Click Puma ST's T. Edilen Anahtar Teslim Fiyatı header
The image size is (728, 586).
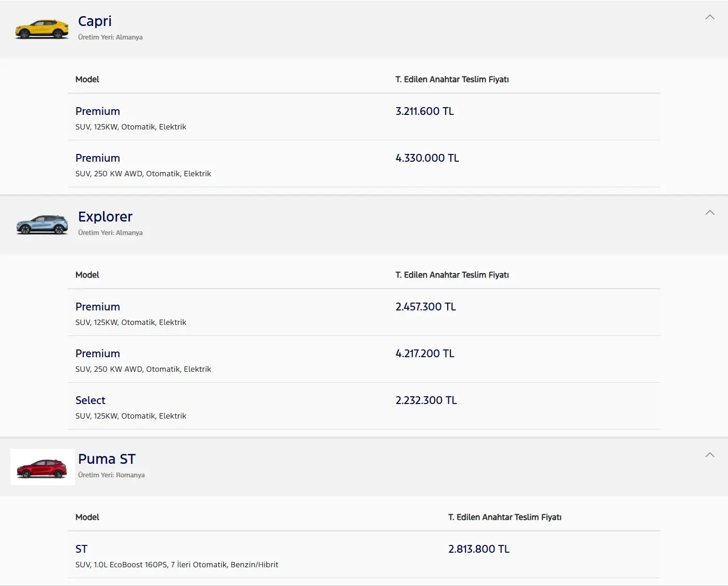(505, 517)
